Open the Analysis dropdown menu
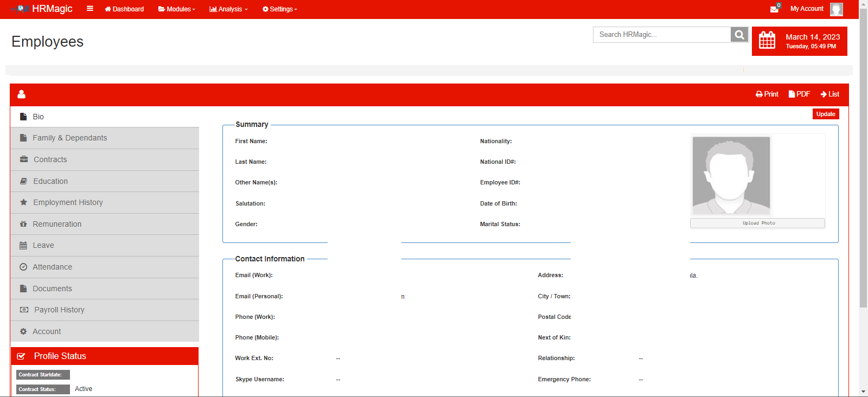 pyautogui.click(x=228, y=9)
